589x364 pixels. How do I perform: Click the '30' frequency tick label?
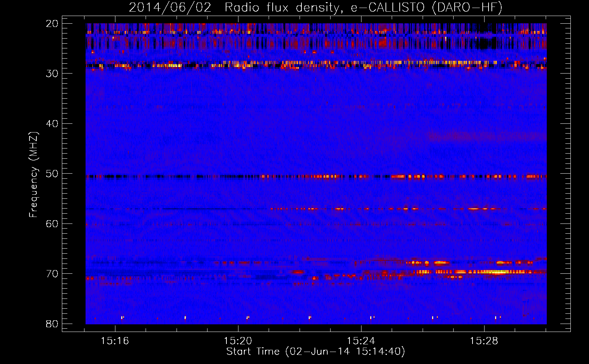[x=52, y=74]
